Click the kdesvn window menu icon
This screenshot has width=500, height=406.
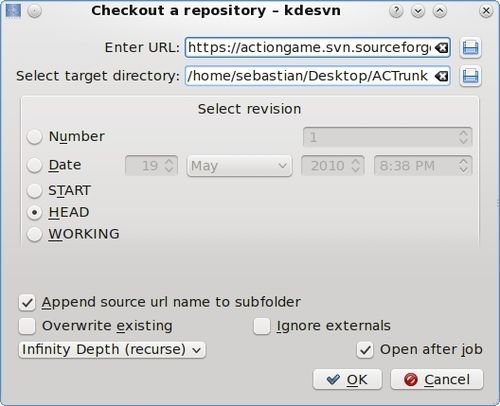point(13,11)
